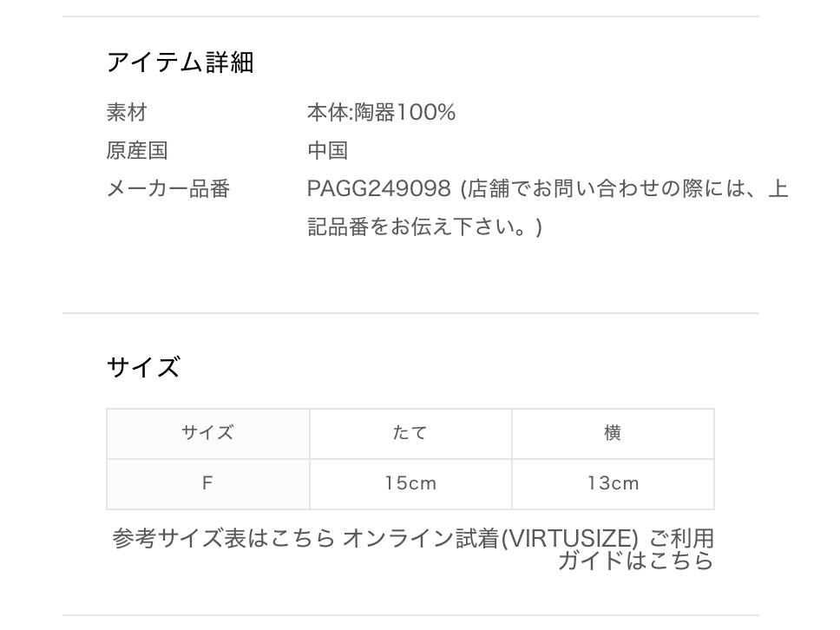Select the 素材 label
The height and width of the screenshot is (630, 840).
[127, 113]
